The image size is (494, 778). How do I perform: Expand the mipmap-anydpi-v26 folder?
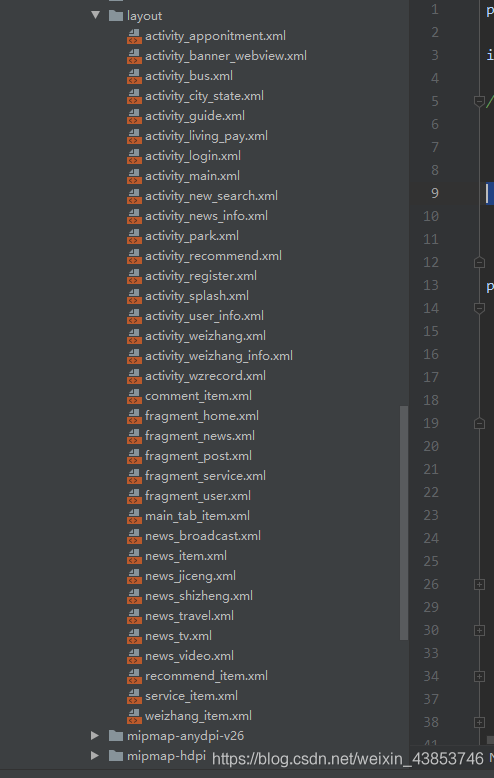95,735
